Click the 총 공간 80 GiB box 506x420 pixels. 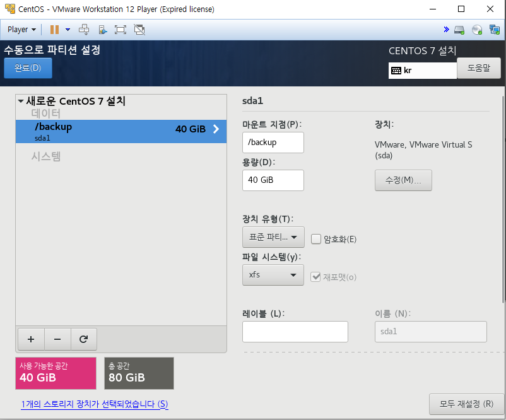tap(139, 373)
